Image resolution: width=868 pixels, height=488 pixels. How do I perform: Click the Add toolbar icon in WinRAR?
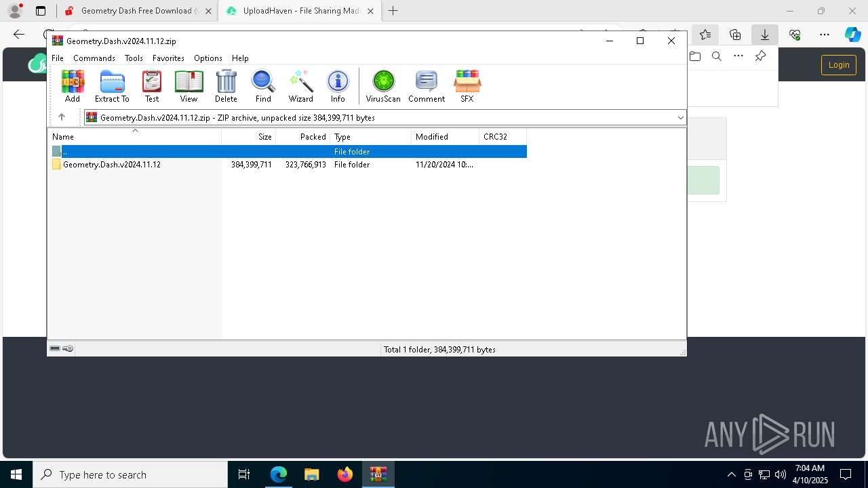73,86
